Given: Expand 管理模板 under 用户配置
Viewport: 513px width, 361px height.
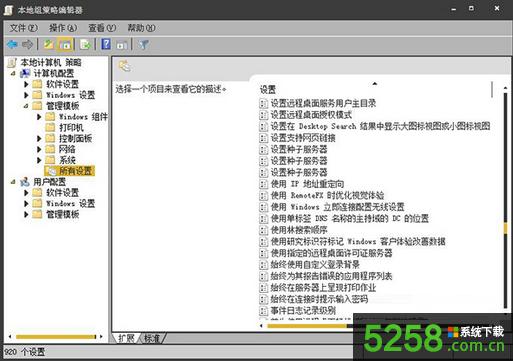Looking at the screenshot, I should 26,214.
